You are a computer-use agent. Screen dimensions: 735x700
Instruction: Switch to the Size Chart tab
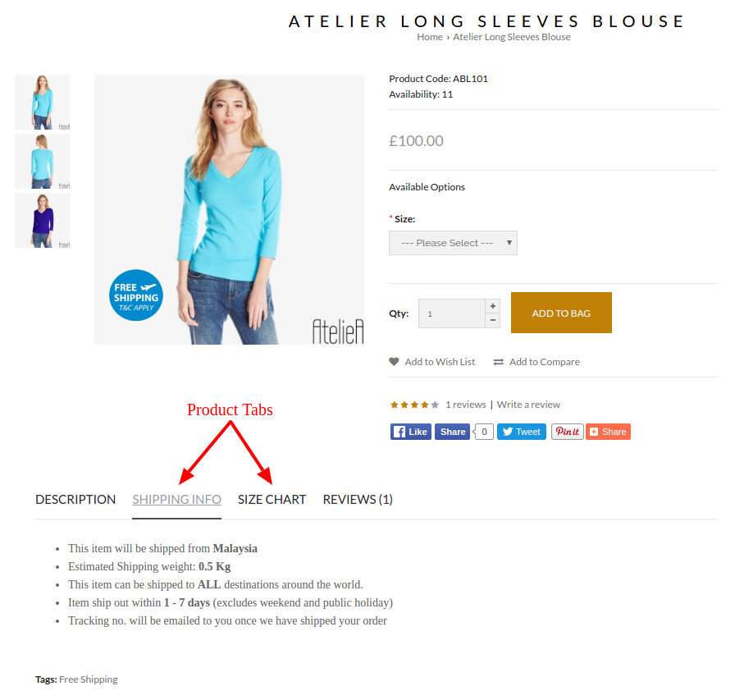coord(272,500)
